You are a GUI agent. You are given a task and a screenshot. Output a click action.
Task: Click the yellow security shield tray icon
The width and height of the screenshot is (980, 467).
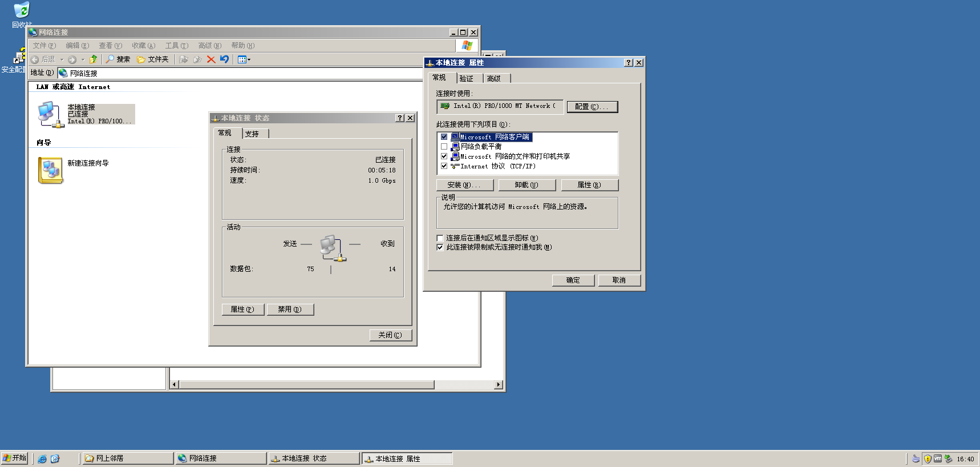[x=928, y=458]
